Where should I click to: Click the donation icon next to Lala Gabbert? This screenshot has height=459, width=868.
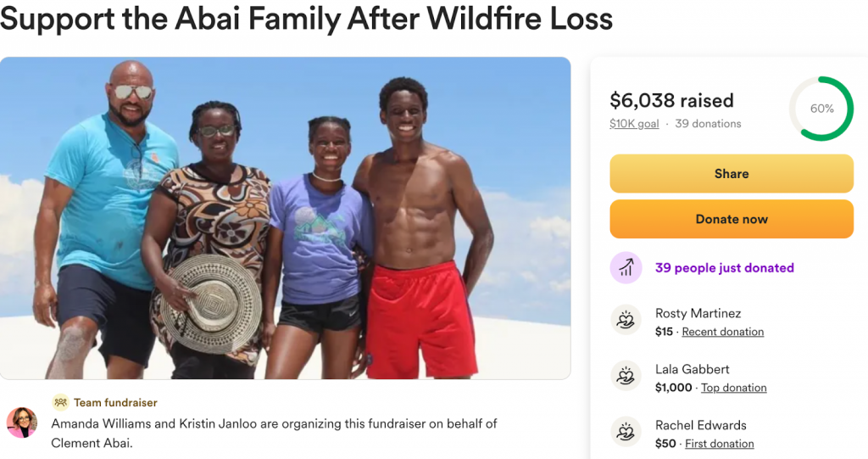click(x=626, y=376)
